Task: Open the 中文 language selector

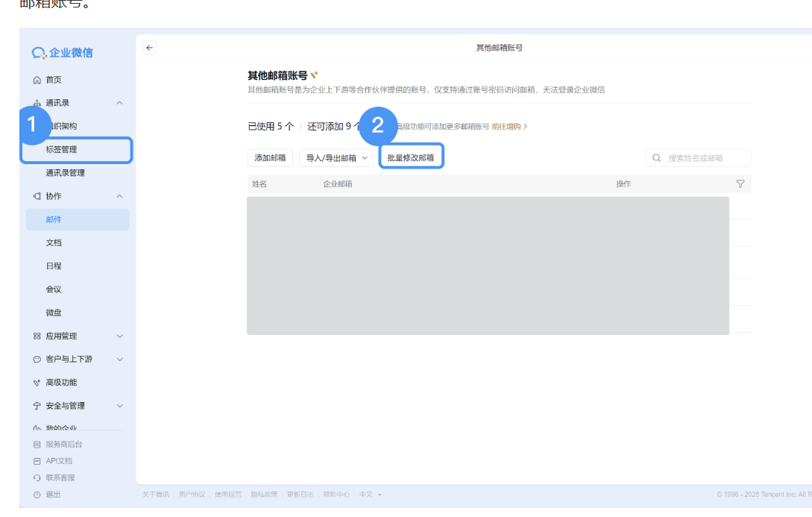Action: coord(366,494)
